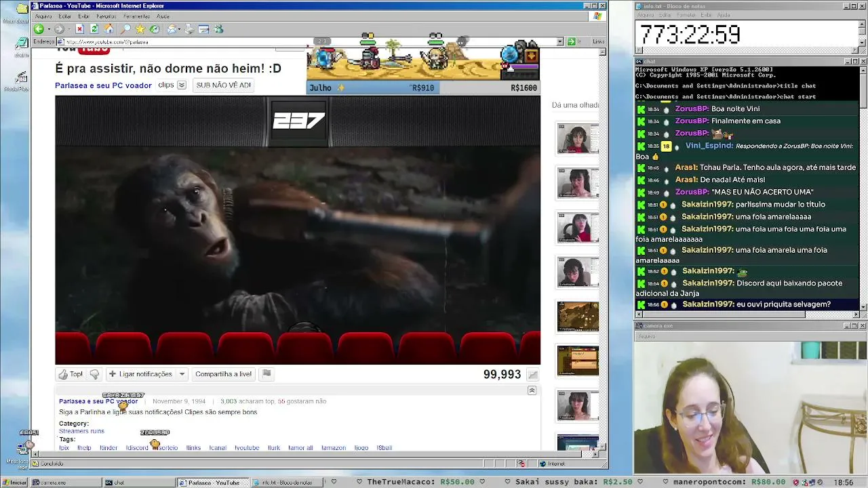
Task: Open the Mail icon in the toolbar
Action: [x=172, y=29]
